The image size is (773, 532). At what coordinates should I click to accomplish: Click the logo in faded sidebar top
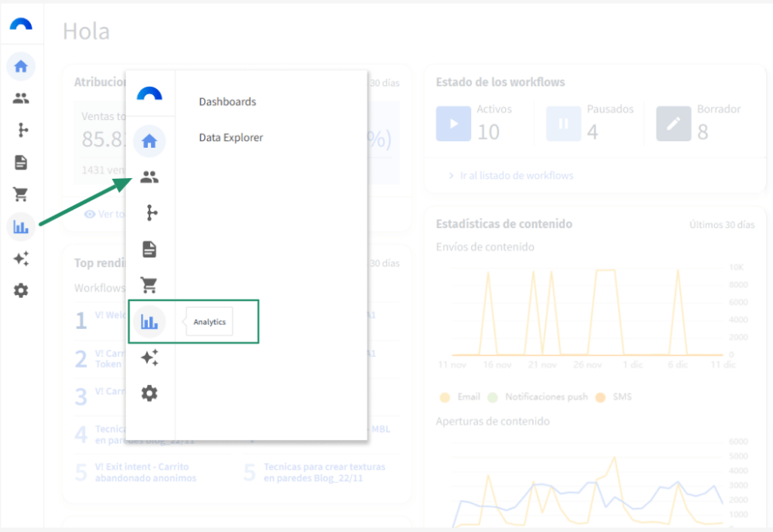pos(20,23)
